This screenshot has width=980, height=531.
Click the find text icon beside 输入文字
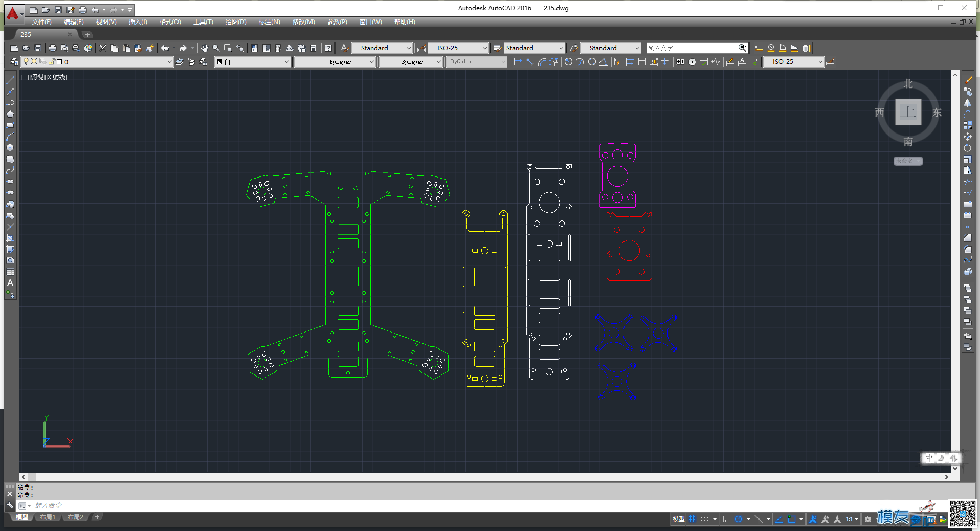click(x=743, y=48)
